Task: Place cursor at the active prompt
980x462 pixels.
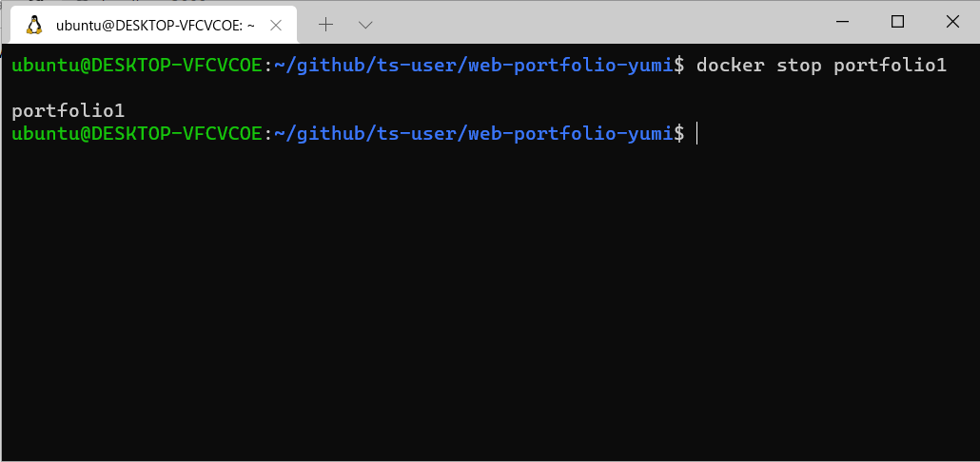Action: click(x=696, y=133)
